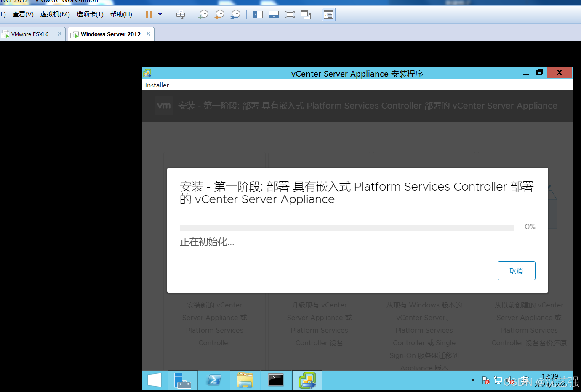Open the Action Center flag icon
The height and width of the screenshot is (392, 581).
[x=485, y=381]
